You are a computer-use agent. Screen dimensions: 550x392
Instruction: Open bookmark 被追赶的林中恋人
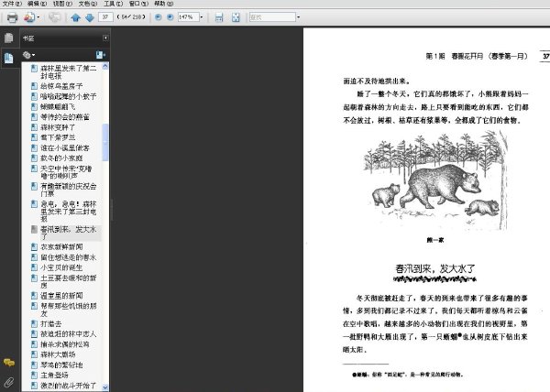pyautogui.click(x=68, y=334)
